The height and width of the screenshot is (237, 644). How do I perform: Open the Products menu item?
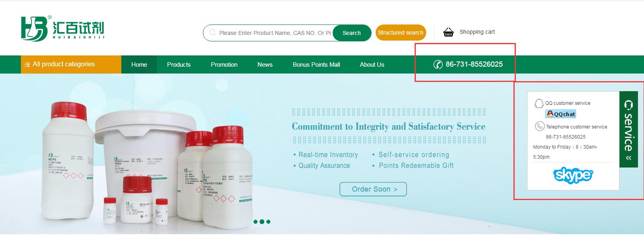point(179,64)
